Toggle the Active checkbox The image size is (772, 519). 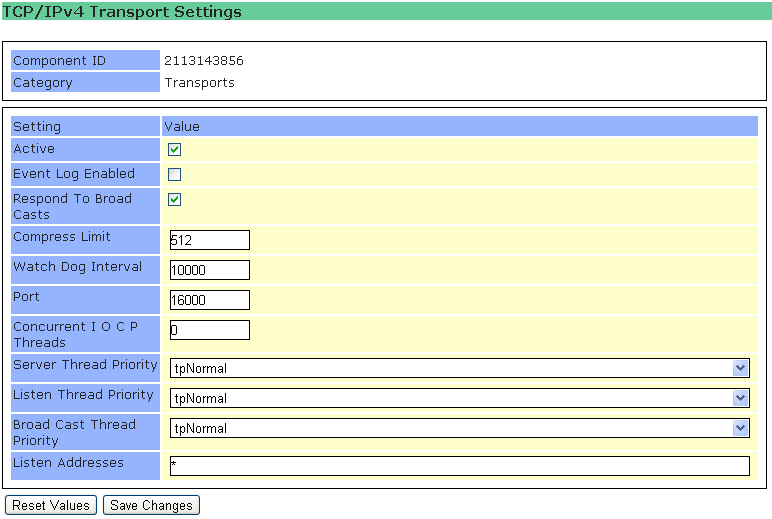click(x=174, y=150)
